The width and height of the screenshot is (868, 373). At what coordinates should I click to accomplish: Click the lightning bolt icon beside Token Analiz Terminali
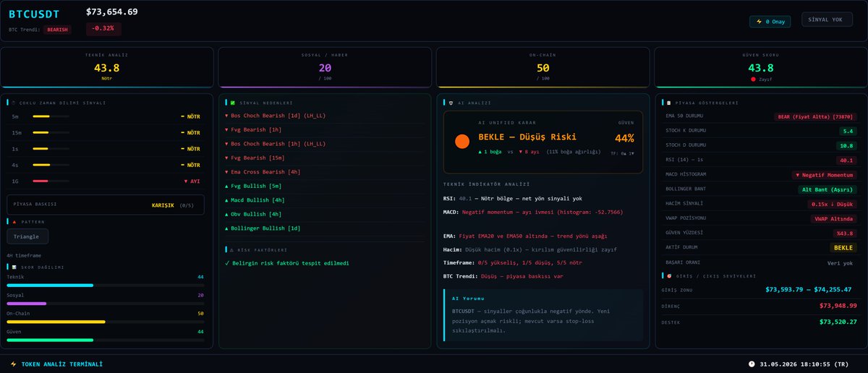click(x=13, y=364)
